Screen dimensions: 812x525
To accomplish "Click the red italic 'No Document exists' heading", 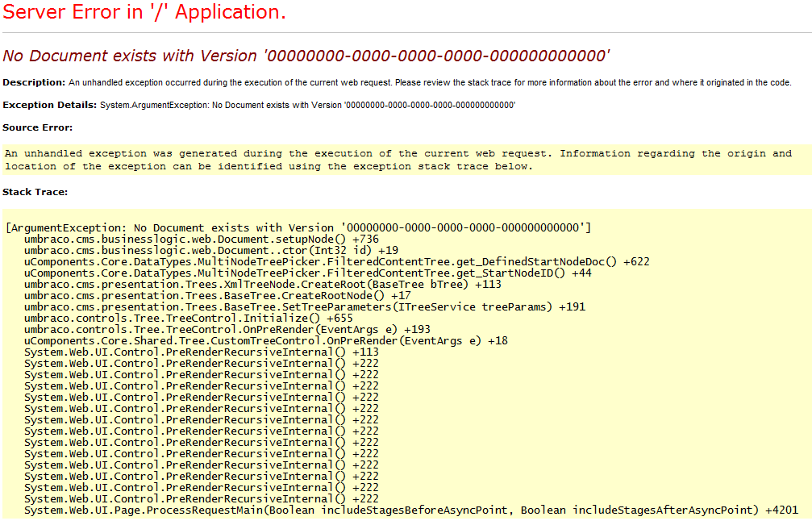I will [x=306, y=56].
